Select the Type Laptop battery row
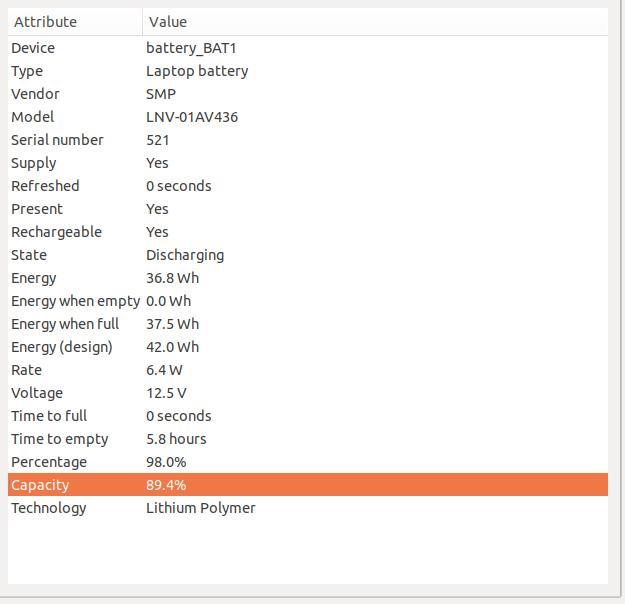The height and width of the screenshot is (604, 625). tap(308, 71)
